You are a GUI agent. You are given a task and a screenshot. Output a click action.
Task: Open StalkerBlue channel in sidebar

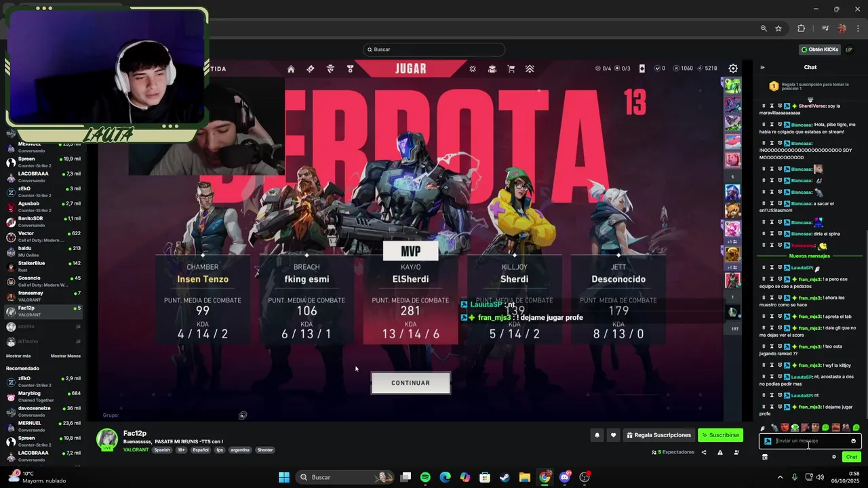click(42, 266)
